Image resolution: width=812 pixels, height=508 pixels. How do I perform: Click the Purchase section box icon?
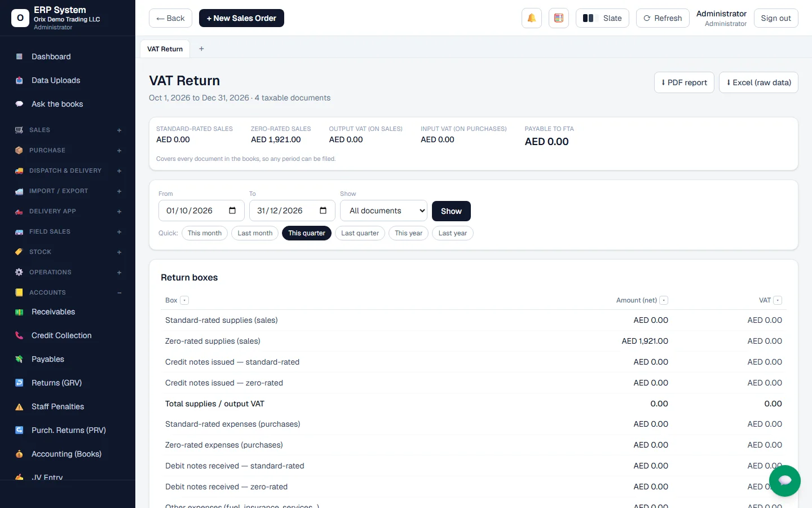tap(19, 150)
